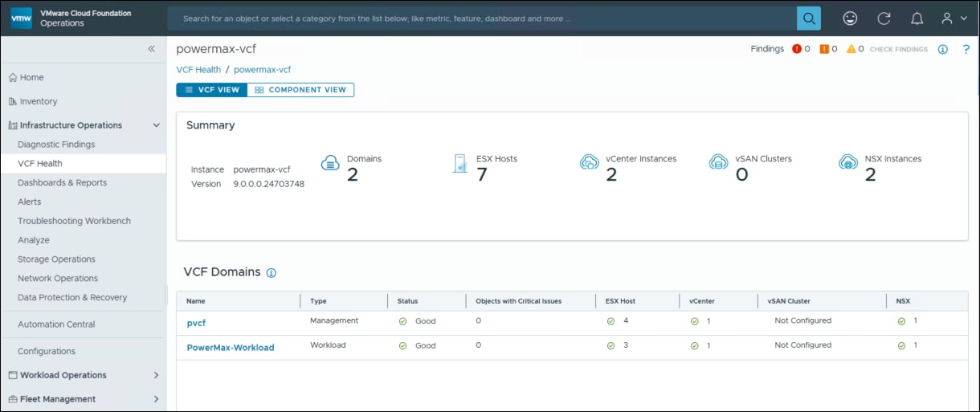Viewport: 980px width, 412px height.
Task: Click the info icon beside VCF Domains
Action: click(272, 273)
